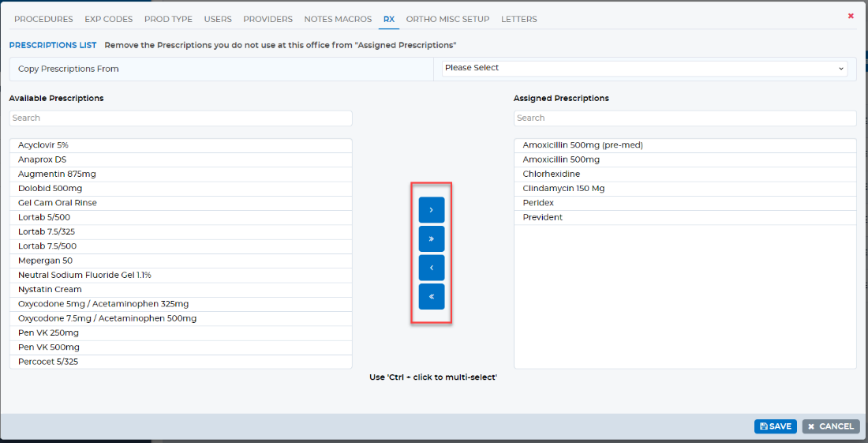The image size is (868, 443).
Task: Switch to the Providers tab
Action: 268,19
